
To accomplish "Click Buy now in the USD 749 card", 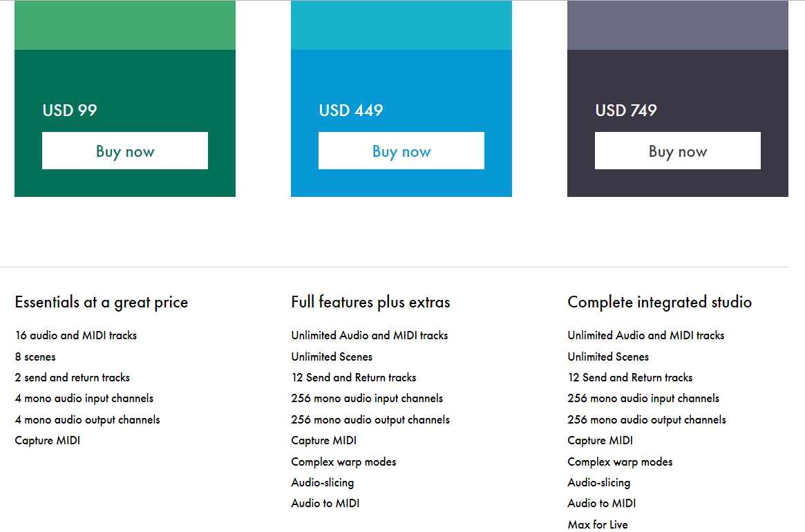I will tap(678, 151).
